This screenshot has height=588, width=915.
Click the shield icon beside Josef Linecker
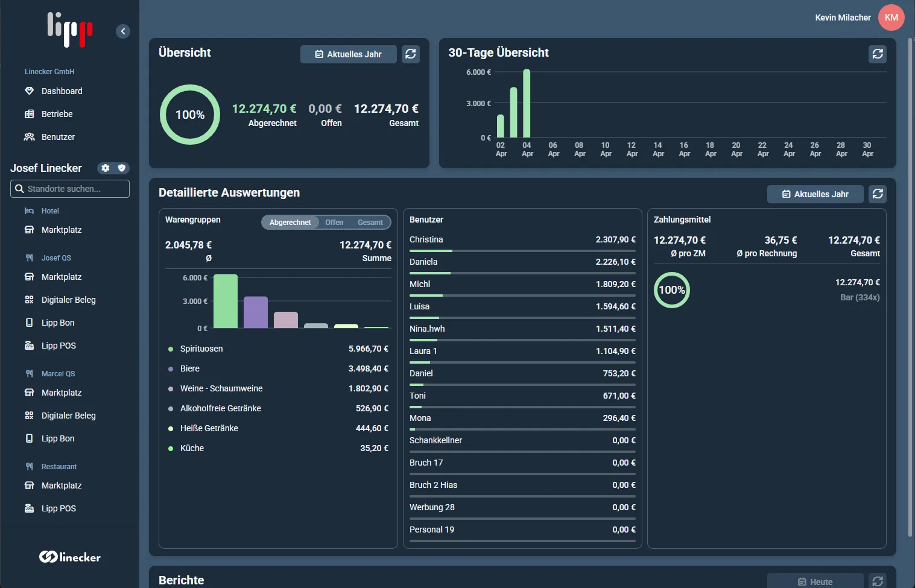pos(122,168)
